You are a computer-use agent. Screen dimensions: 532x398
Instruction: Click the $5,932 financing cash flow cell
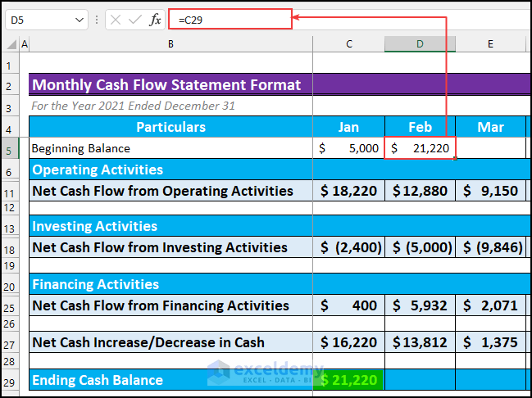(x=420, y=305)
